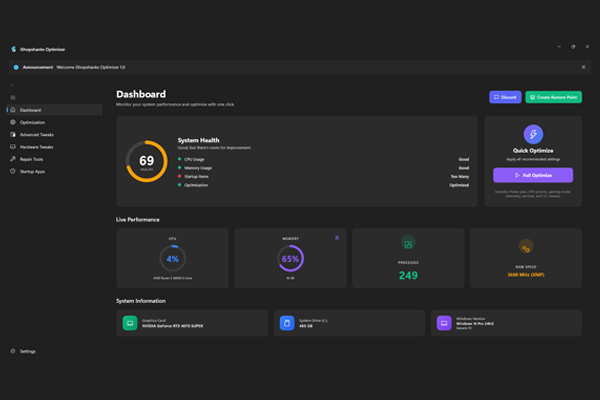
Task: Select the Memory Usage health row
Action: 323,168
